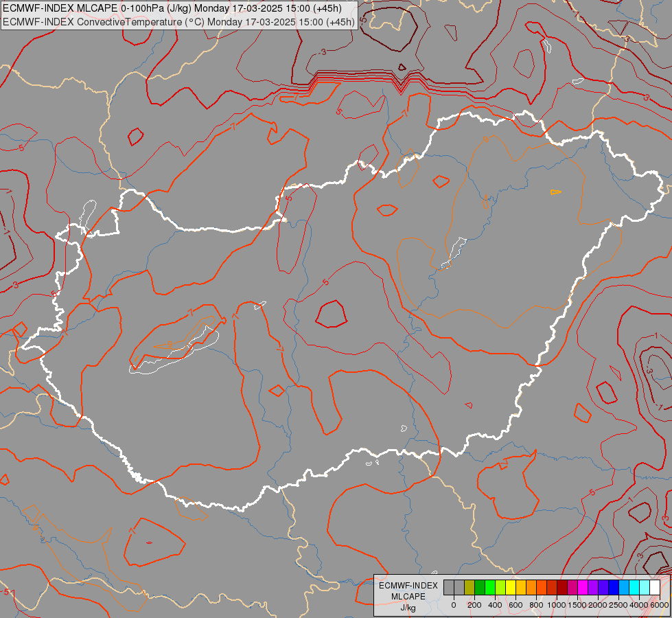Select the pure yellow legend swatch
Viewport: 672px width, 618px height.
click(x=511, y=588)
